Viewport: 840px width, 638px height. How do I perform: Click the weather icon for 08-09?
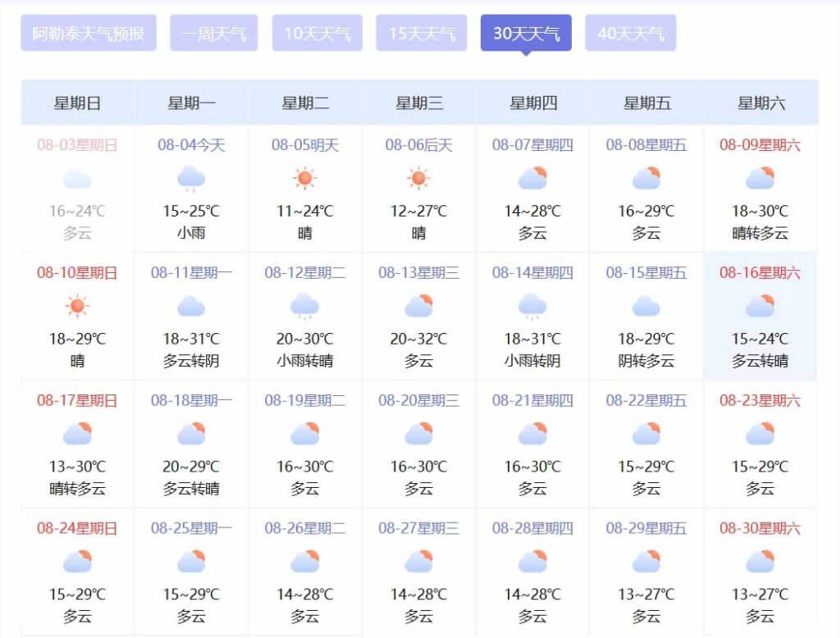pos(760,179)
